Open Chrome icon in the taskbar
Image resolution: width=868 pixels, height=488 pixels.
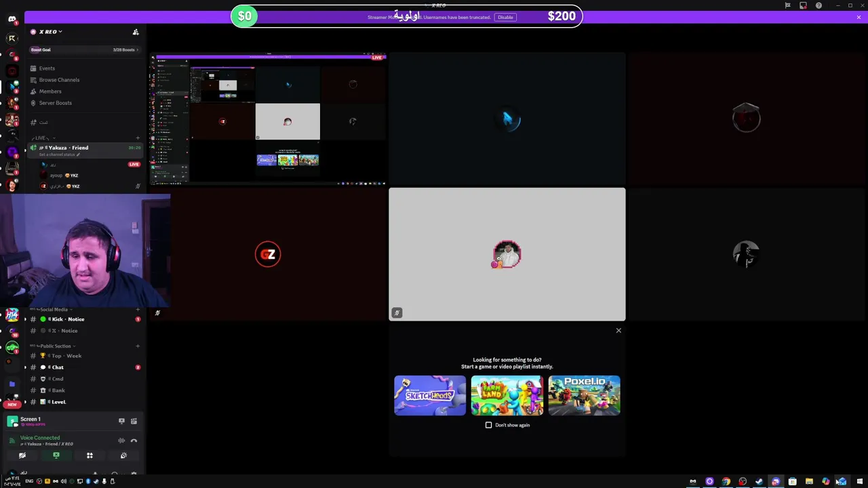[x=726, y=481]
